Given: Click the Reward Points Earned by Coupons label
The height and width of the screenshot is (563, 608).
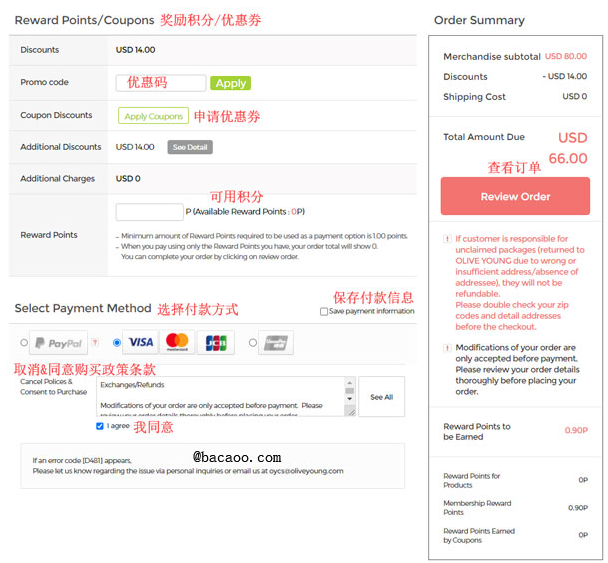Looking at the screenshot, I should [x=479, y=536].
